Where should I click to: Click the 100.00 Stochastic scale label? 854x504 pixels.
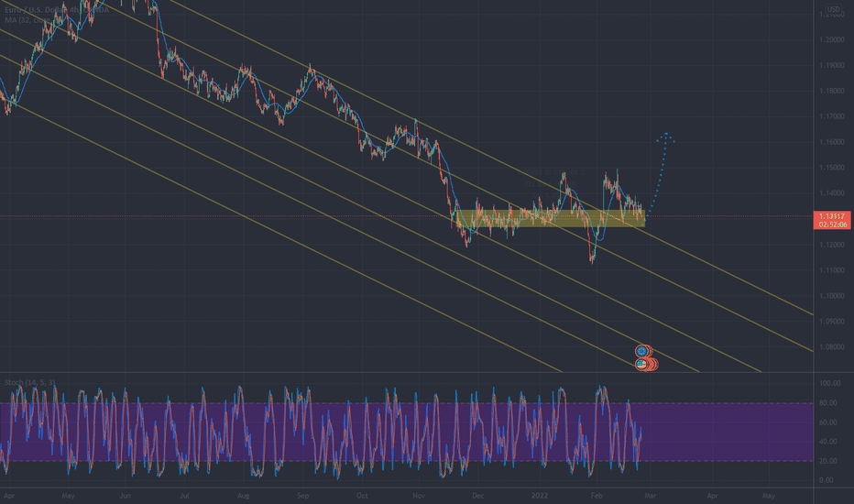[829, 384]
